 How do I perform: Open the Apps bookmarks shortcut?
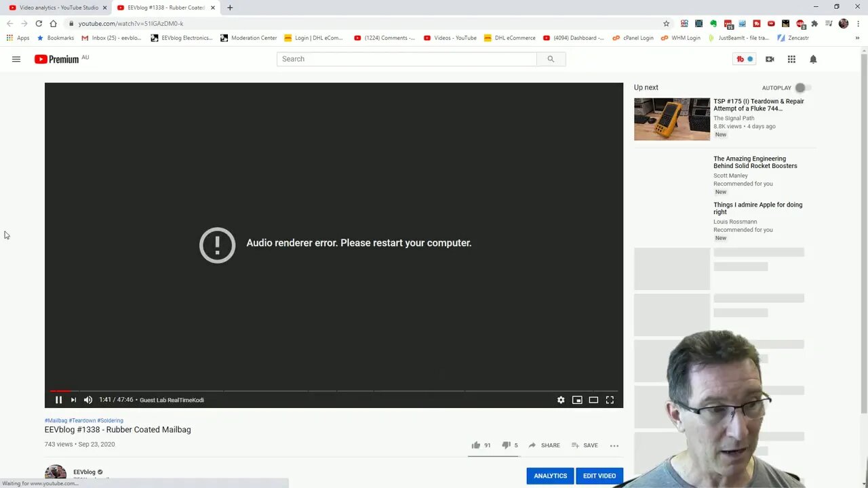18,38
